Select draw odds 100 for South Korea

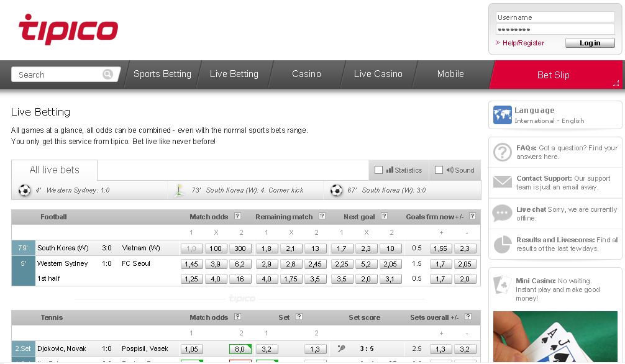216,248
